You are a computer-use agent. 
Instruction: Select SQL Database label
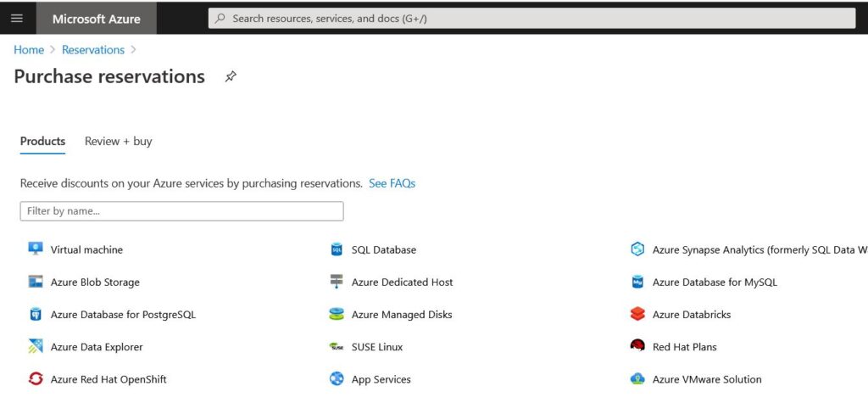click(384, 250)
